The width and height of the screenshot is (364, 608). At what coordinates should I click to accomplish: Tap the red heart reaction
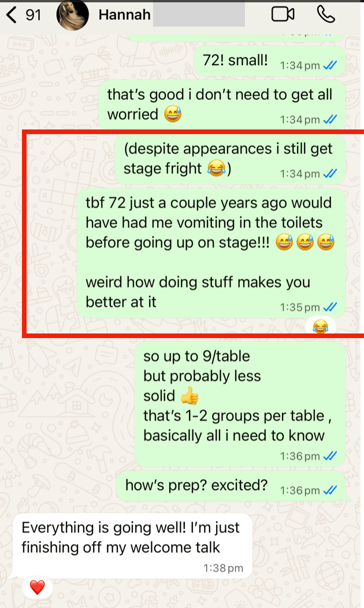37,587
